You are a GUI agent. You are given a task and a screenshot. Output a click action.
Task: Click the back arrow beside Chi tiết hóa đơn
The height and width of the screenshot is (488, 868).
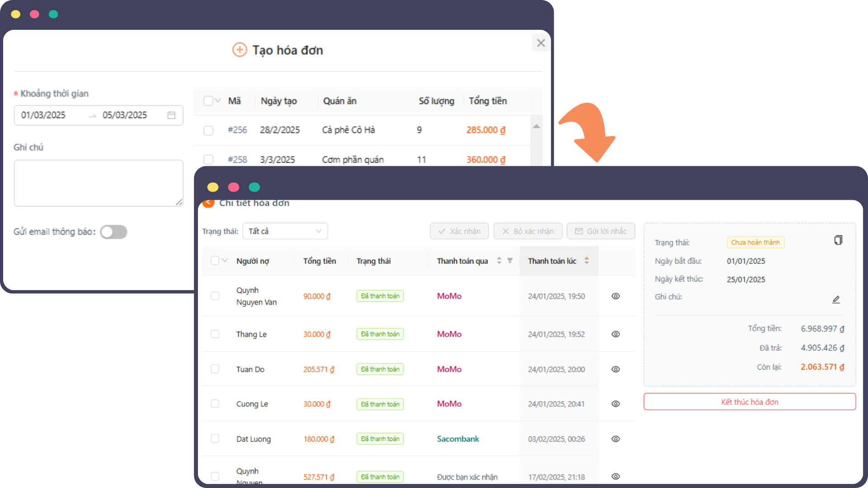tap(208, 203)
